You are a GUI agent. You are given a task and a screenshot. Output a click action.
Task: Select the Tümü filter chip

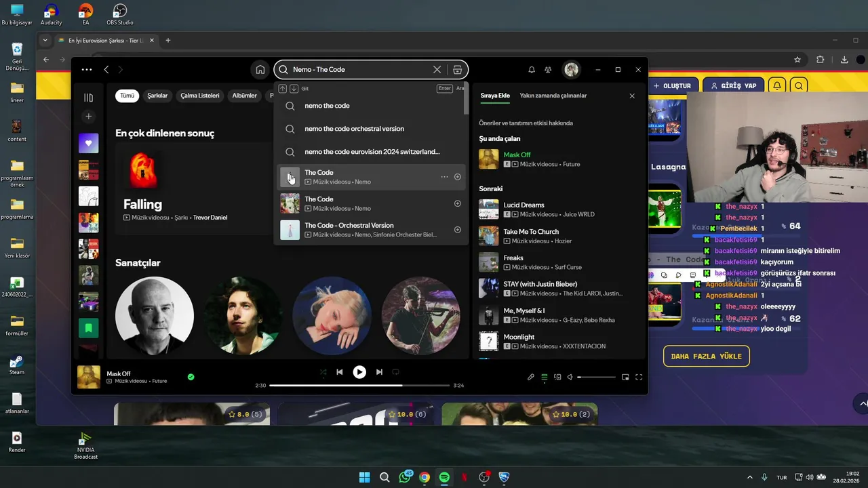point(127,96)
